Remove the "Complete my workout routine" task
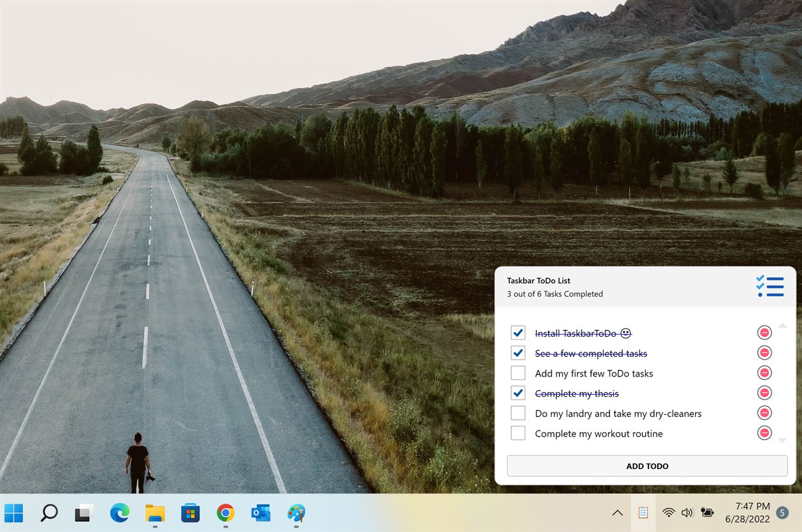The image size is (802, 532). (x=764, y=433)
